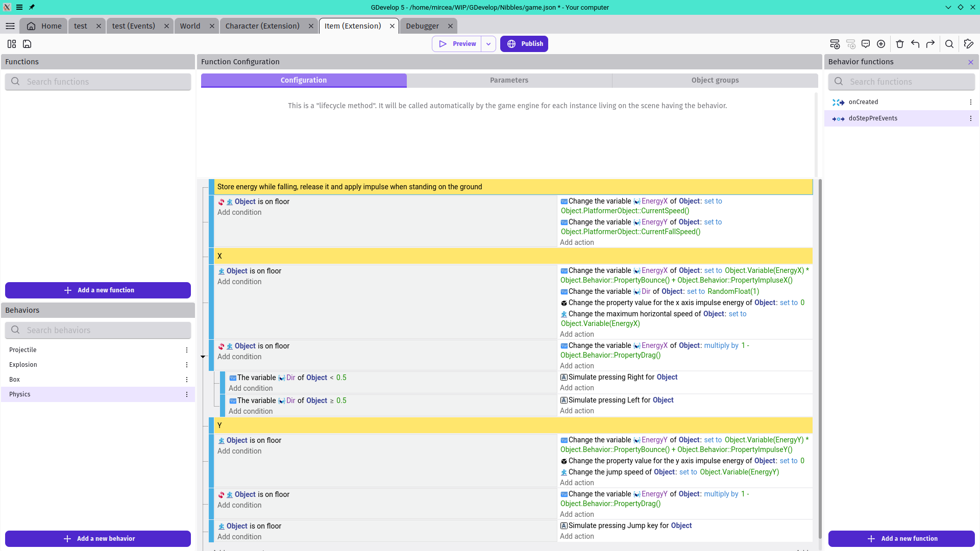Screen dimensions: 980x551
Task: Click the edit extension options puzzle icon
Action: [969, 44]
